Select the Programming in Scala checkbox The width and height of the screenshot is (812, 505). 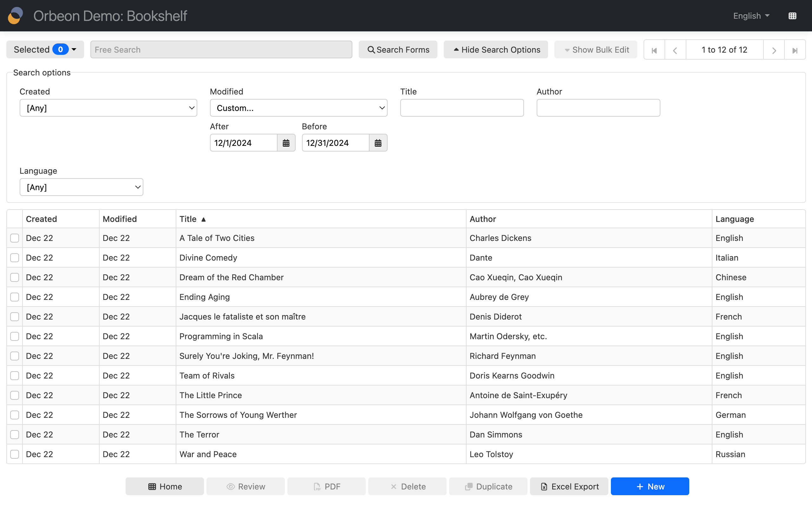pos(14,336)
